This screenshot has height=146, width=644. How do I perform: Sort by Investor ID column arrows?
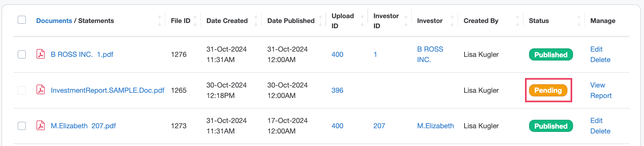406,21
